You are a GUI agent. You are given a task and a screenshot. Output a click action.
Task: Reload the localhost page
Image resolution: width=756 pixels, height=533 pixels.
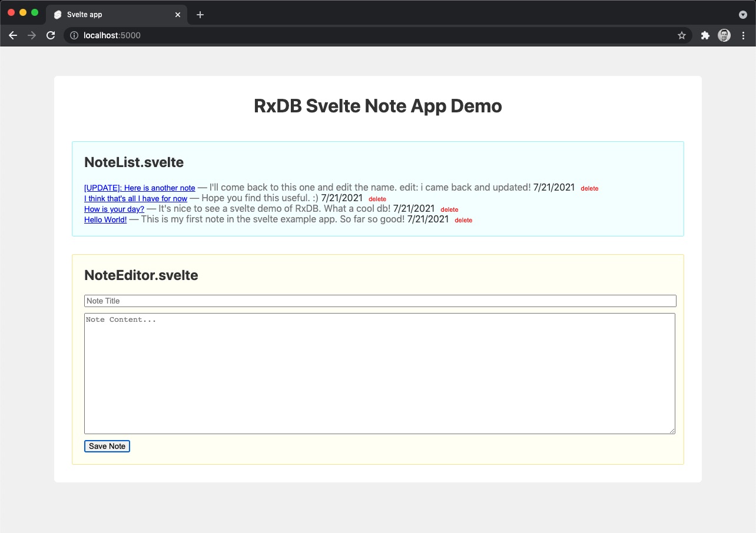click(51, 35)
